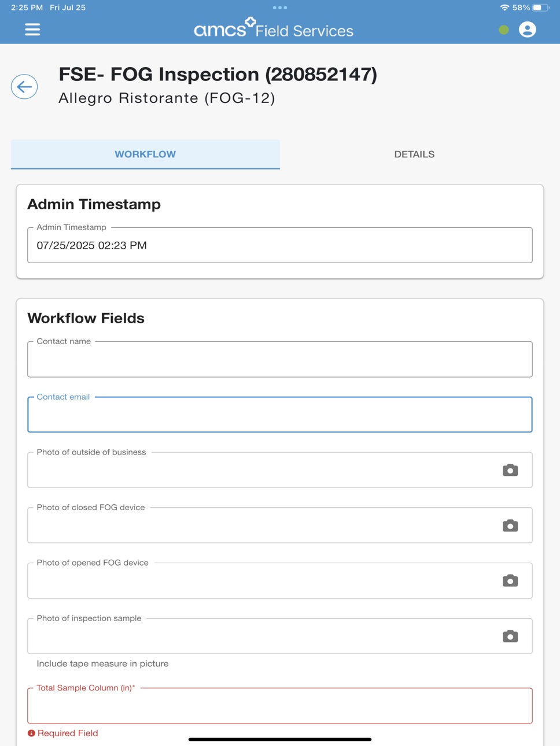Tap the green online status indicator
560x746 pixels.
point(504,29)
